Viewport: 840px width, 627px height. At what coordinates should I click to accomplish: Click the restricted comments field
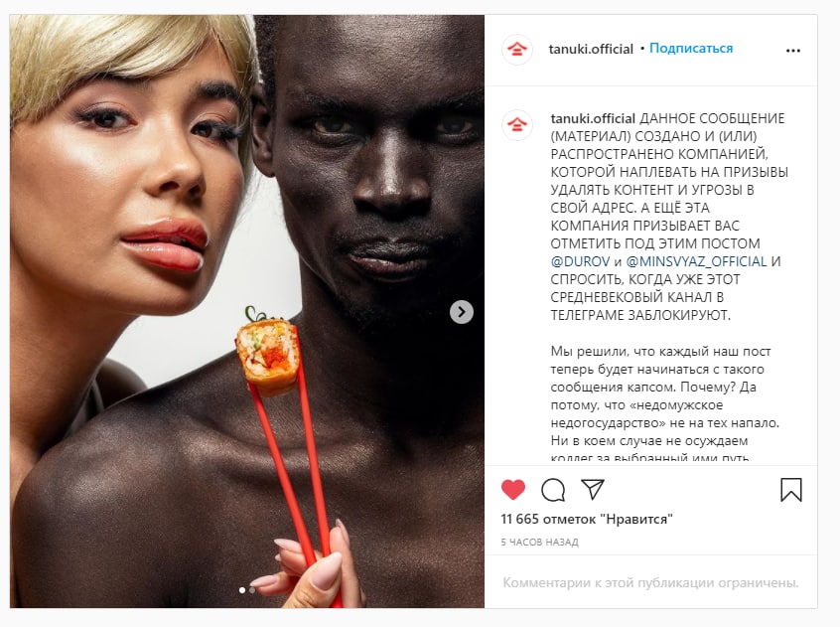651,582
